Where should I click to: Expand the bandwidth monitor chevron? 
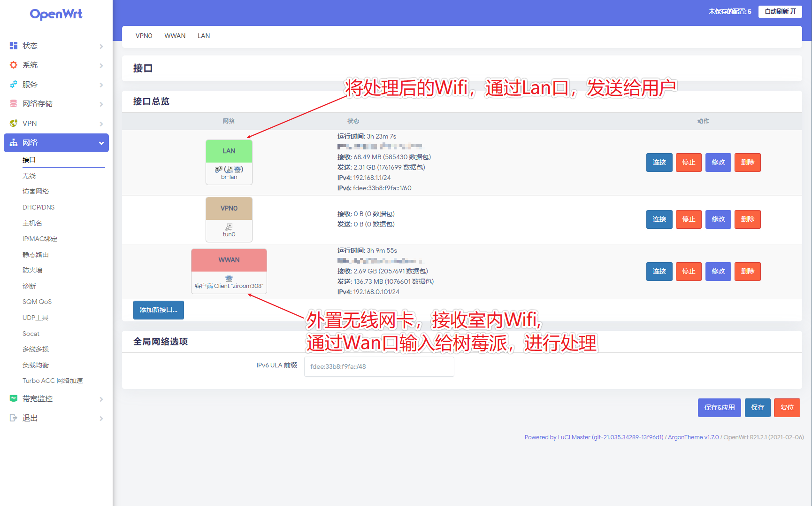click(x=101, y=399)
